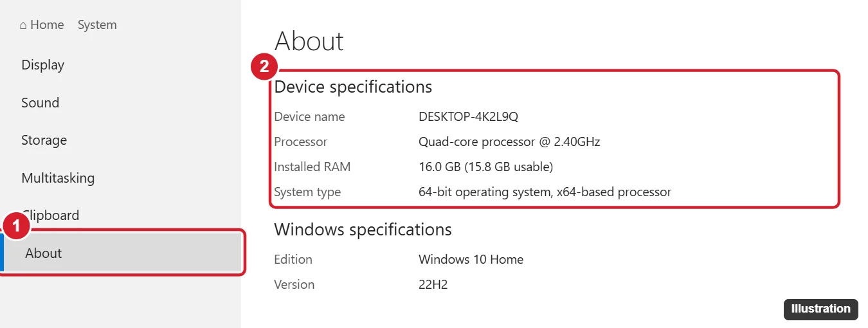Select device name value DESKTOP-4K2L9Q
The width and height of the screenshot is (868, 328).
click(x=468, y=117)
